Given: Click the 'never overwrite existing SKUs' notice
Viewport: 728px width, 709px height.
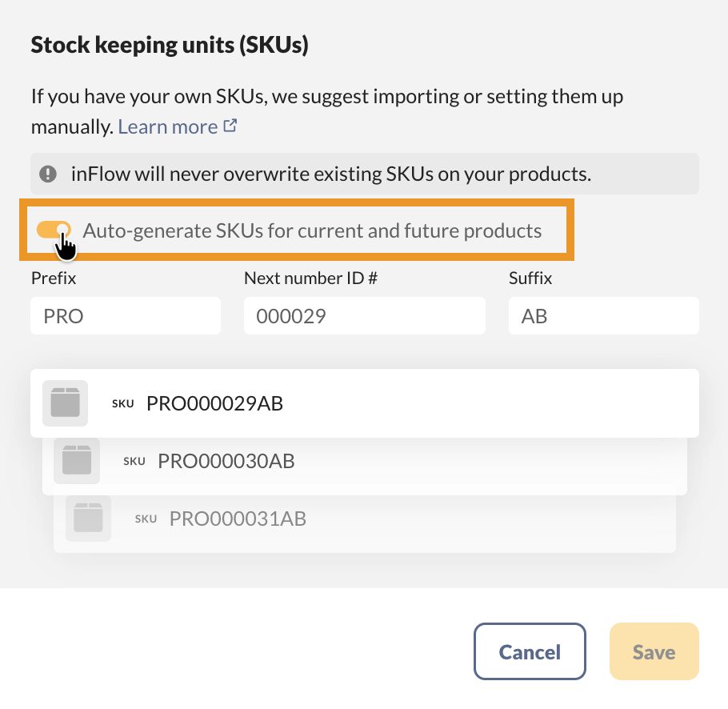Looking at the screenshot, I should (336, 174).
